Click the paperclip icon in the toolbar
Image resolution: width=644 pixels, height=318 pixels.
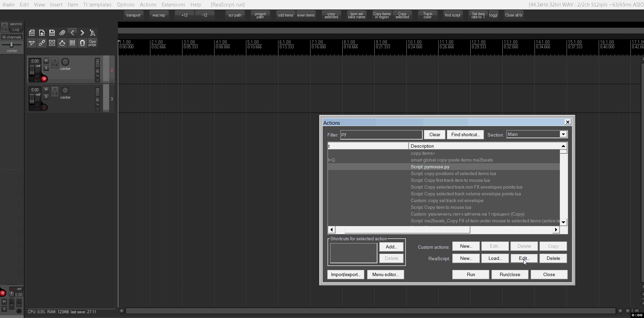pos(62,33)
